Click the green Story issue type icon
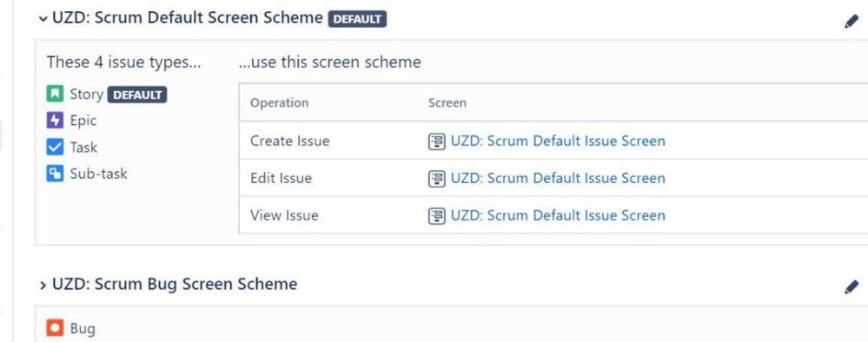This screenshot has width=868, height=342. pyautogui.click(x=55, y=94)
